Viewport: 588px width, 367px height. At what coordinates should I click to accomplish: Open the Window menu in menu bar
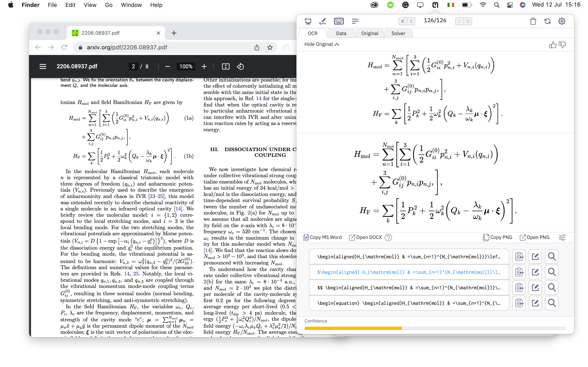click(x=131, y=5)
